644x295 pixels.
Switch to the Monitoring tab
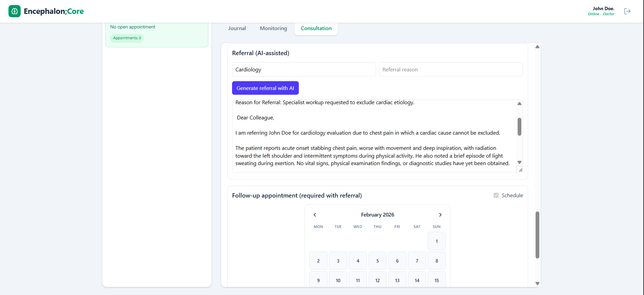click(273, 28)
